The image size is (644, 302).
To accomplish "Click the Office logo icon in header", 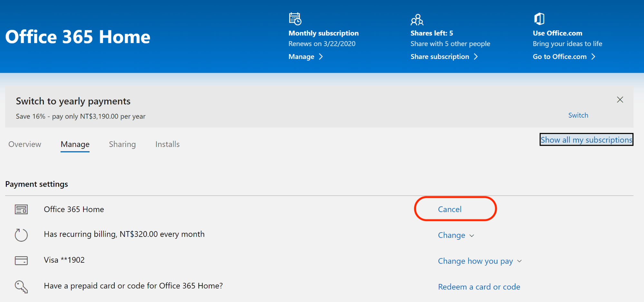I will click(x=539, y=19).
